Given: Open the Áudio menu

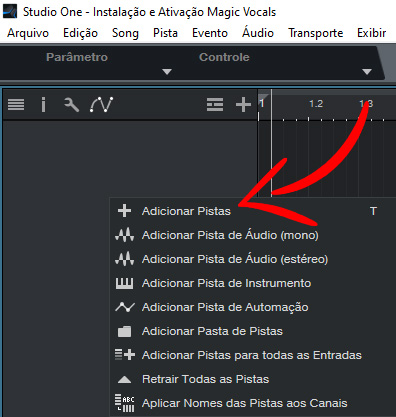Looking at the screenshot, I should pyautogui.click(x=258, y=33).
